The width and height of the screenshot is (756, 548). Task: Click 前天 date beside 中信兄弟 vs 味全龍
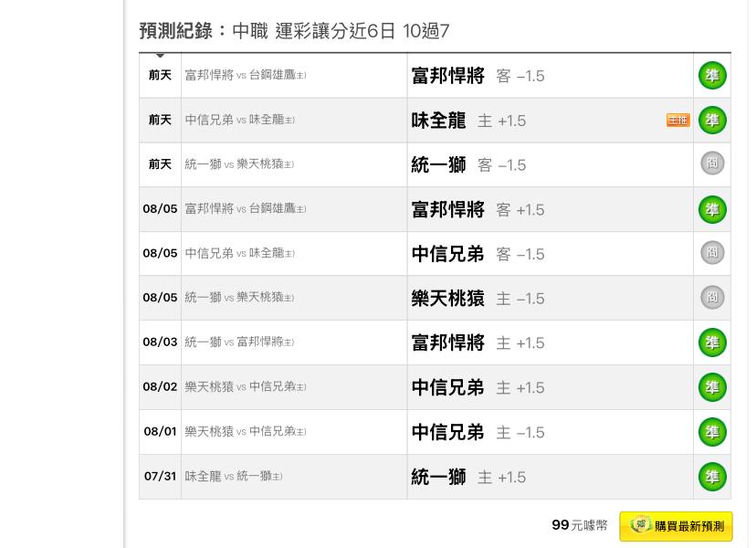160,120
